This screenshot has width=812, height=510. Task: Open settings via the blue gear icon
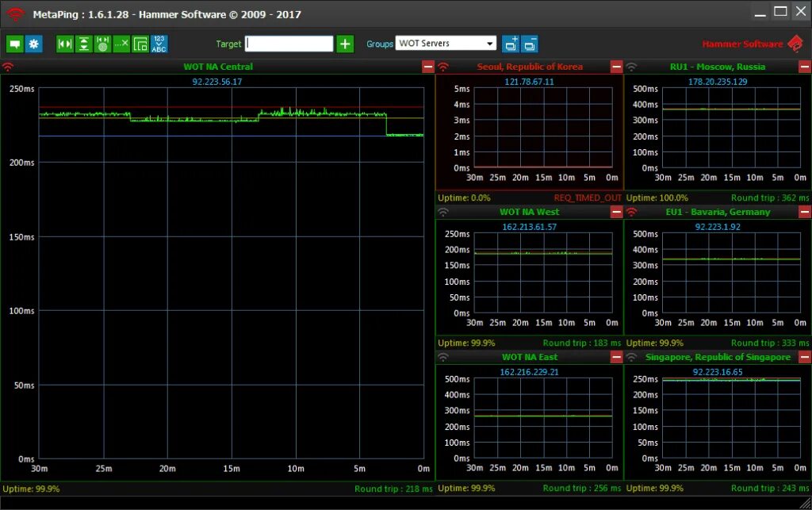(33, 44)
